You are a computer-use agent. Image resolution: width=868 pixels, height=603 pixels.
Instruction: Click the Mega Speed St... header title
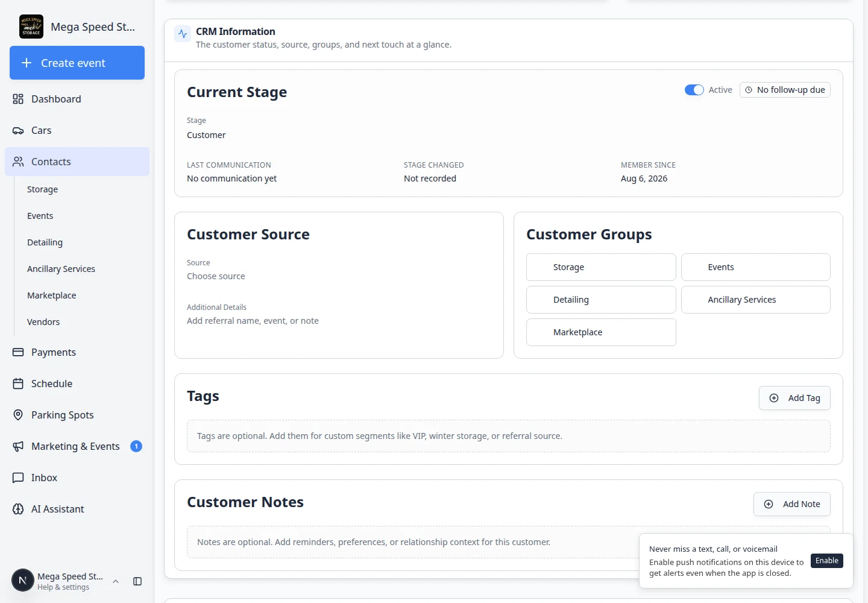pos(93,27)
